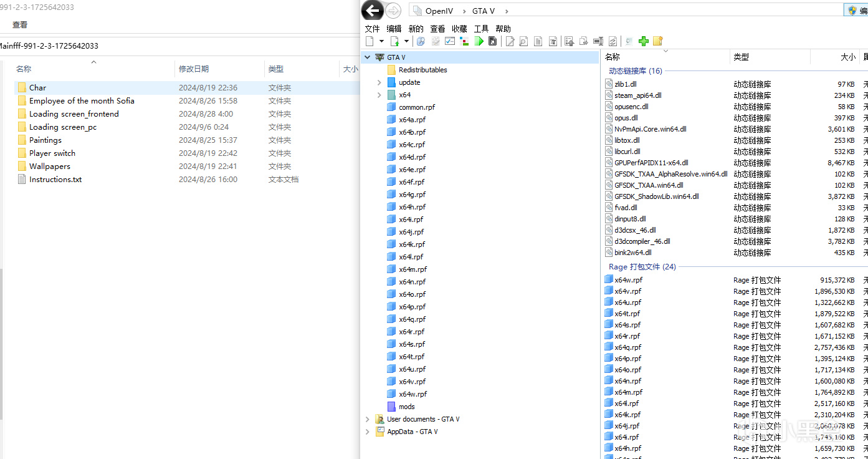Open the 文件 menu in OpenIV
Image resolution: width=868 pixels, height=459 pixels.
(372, 29)
